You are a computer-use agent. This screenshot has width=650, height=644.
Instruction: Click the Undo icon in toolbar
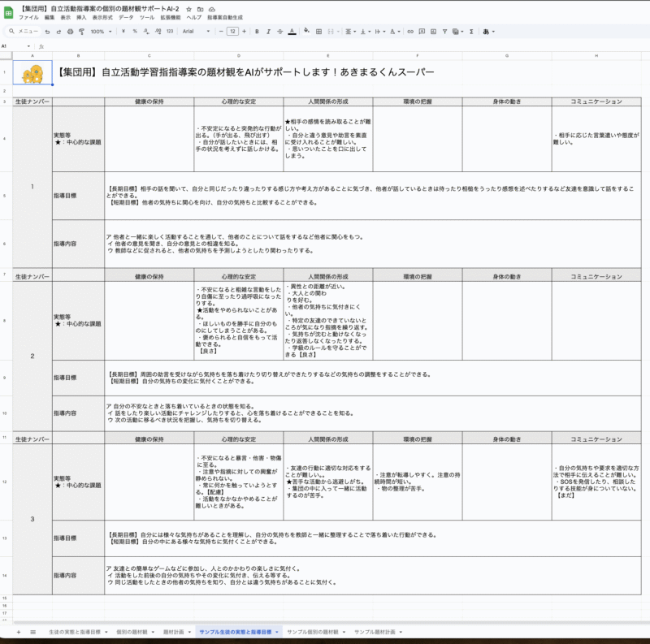[48, 32]
